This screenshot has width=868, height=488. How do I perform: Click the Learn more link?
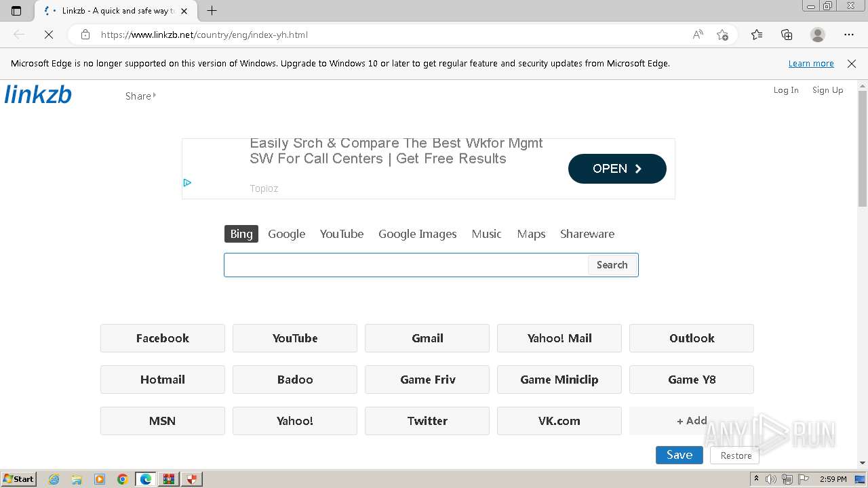point(811,64)
